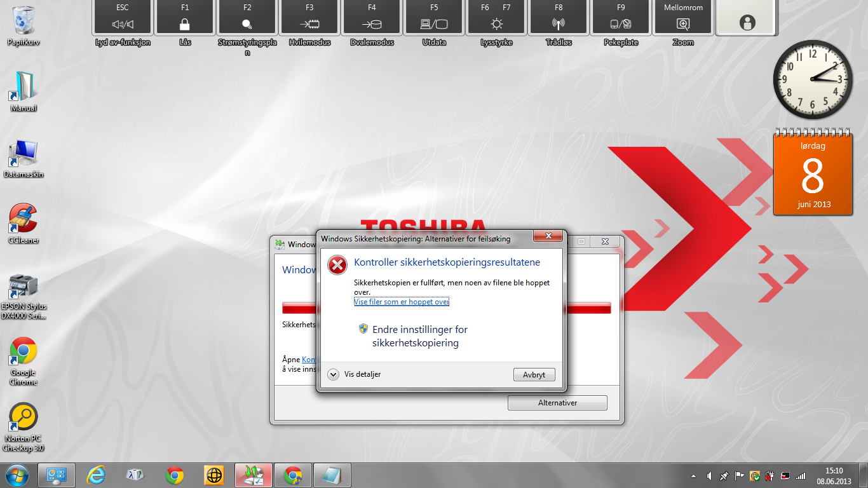Click the taskbar icon beside the Start orb

pos(57,475)
